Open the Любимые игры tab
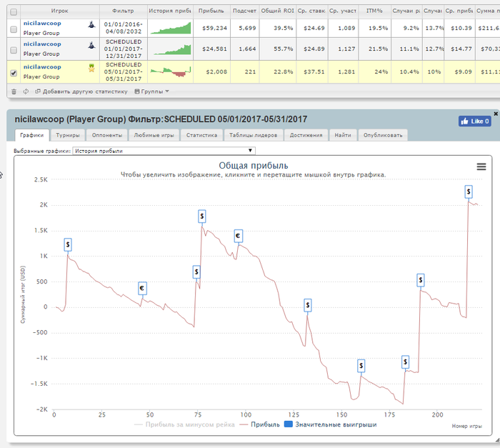The image size is (500, 448). (x=154, y=135)
